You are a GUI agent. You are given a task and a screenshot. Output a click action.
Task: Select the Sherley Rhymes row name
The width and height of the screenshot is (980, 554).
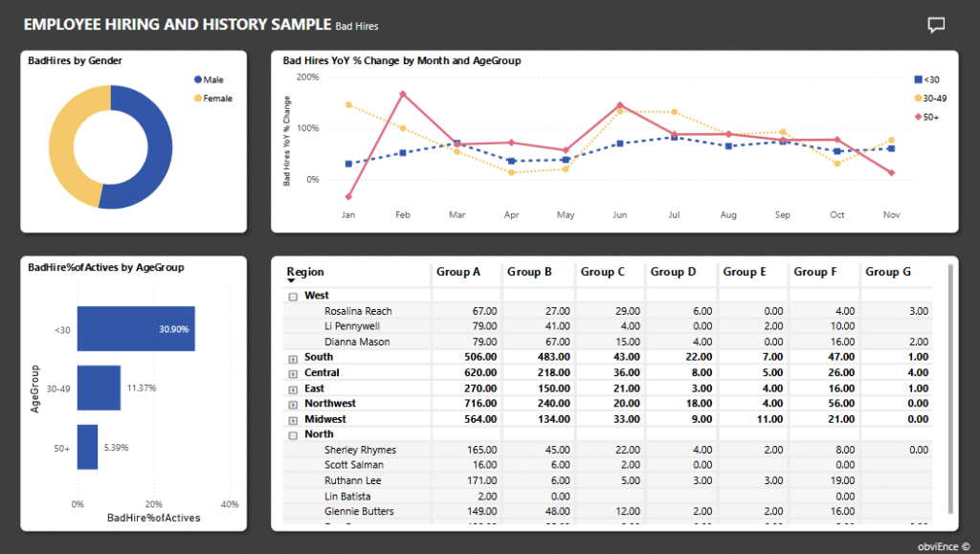360,450
